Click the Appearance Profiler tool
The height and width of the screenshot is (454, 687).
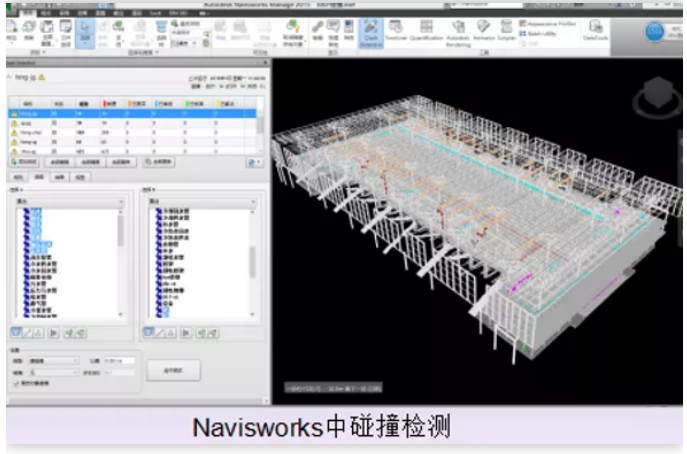pos(548,24)
